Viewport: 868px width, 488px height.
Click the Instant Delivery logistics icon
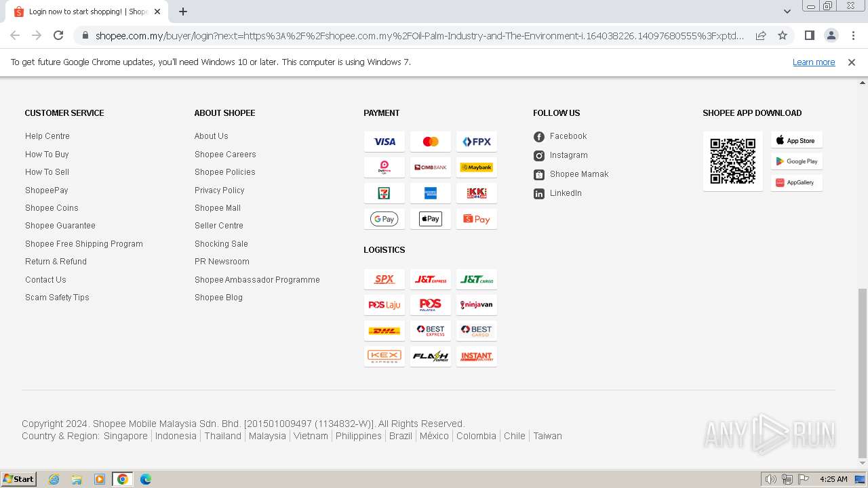477,357
